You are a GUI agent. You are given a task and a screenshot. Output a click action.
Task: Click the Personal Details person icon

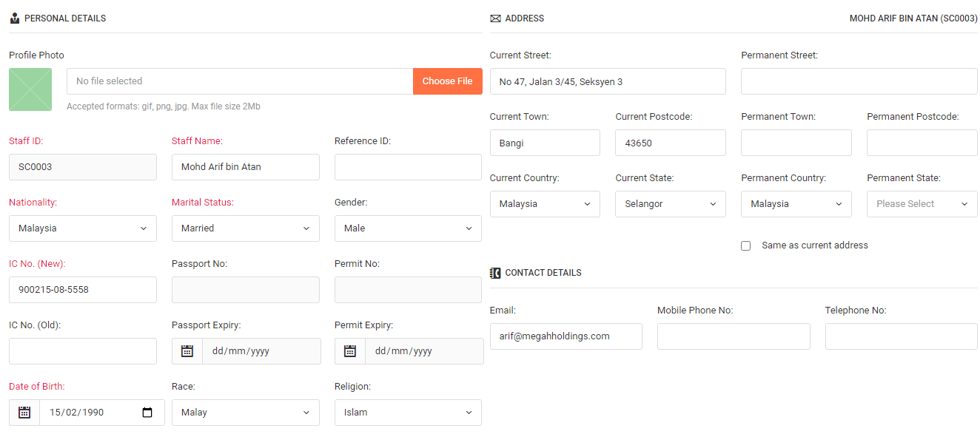coord(15,18)
